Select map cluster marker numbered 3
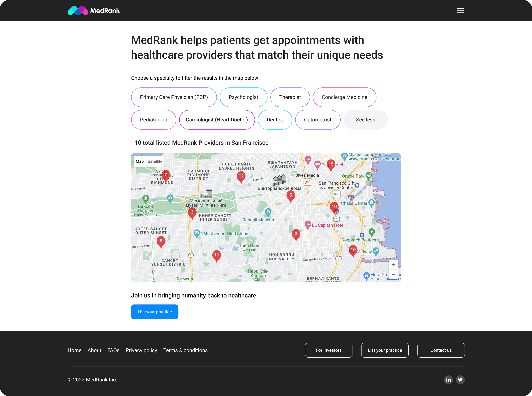Screen dimensions: 532x396 point(192,212)
